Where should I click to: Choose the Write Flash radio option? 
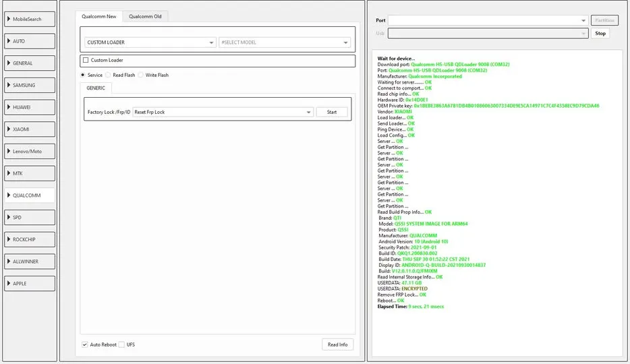click(x=141, y=75)
